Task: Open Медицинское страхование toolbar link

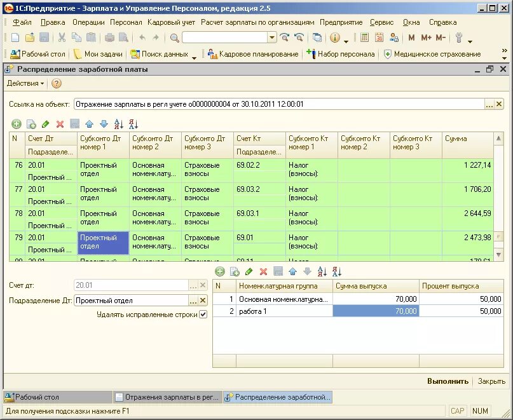Action: point(432,54)
